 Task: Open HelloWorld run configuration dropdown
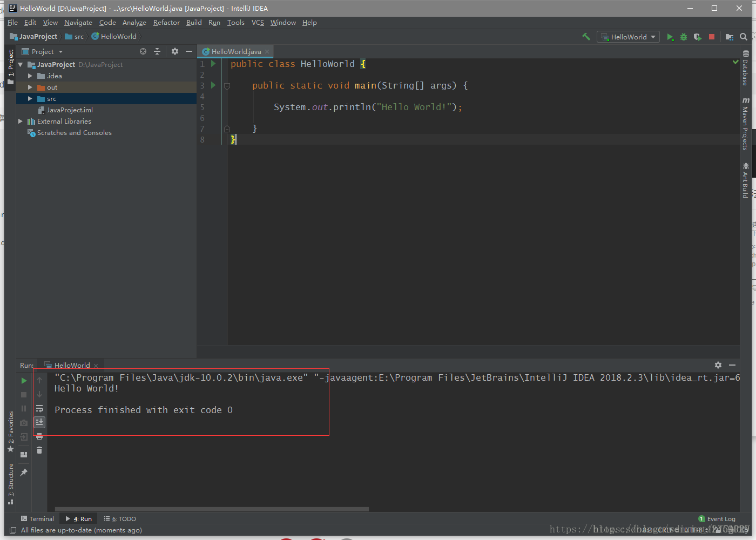(629, 37)
